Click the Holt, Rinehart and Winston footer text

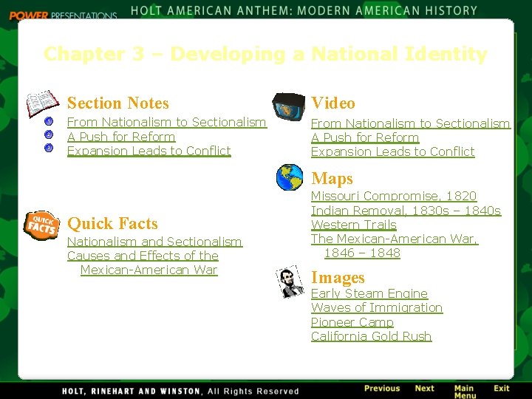[x=180, y=391]
